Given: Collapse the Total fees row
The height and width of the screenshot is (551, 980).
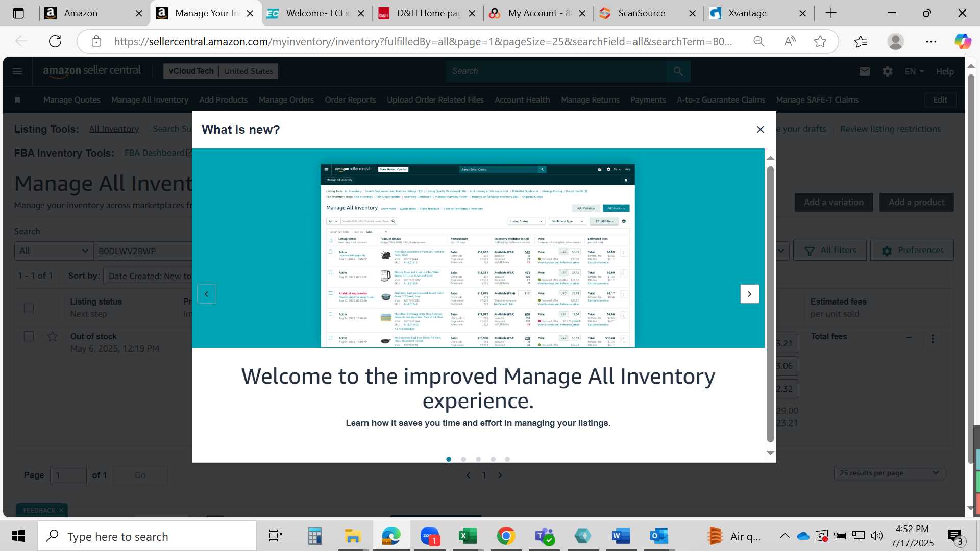Looking at the screenshot, I should coord(909,337).
